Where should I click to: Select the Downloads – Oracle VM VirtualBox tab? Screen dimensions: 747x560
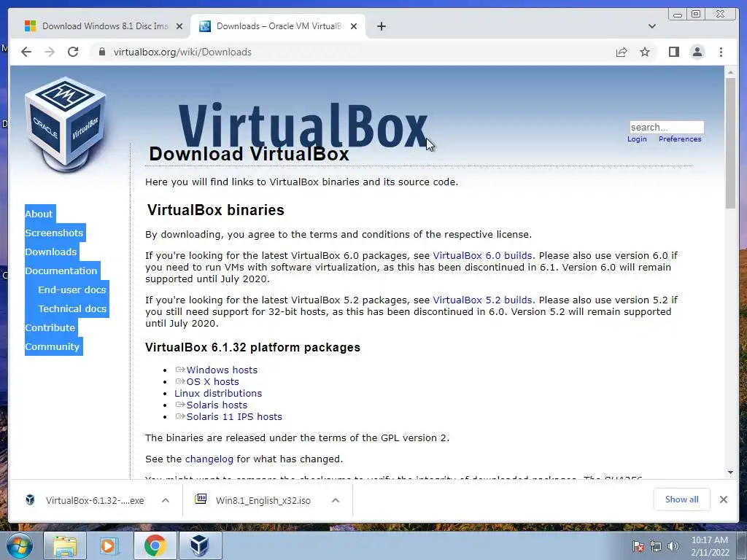click(x=278, y=26)
